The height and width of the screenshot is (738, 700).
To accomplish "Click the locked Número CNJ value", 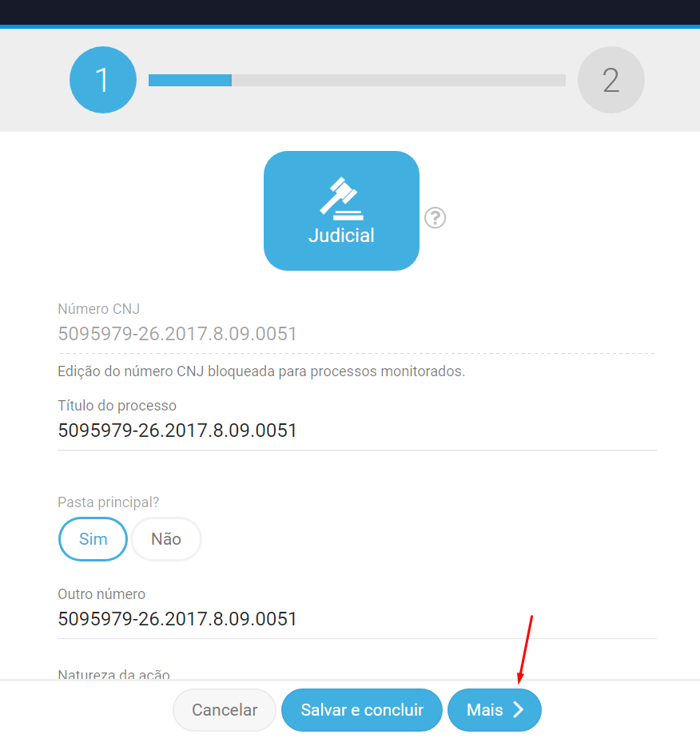I will [177, 334].
